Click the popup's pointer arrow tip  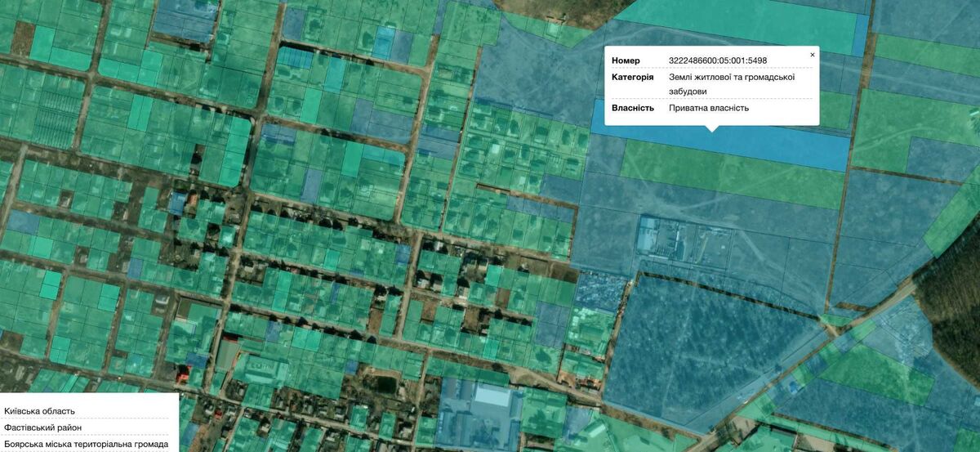click(x=711, y=130)
